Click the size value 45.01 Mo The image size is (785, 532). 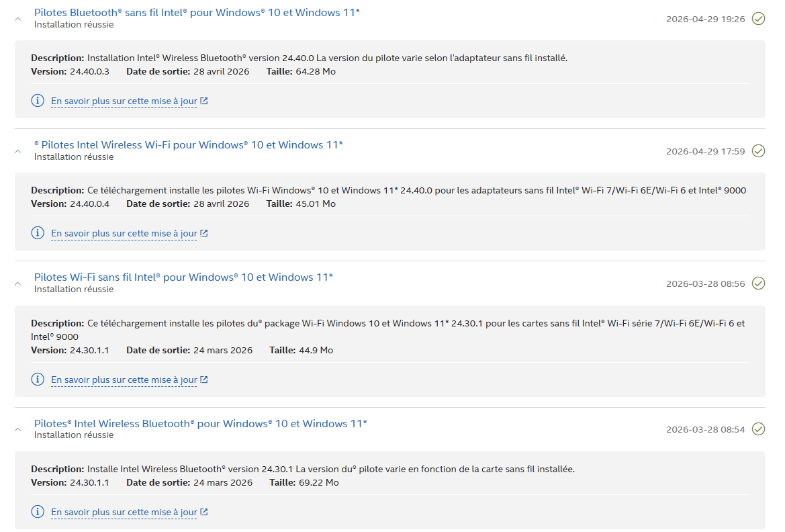coord(316,204)
